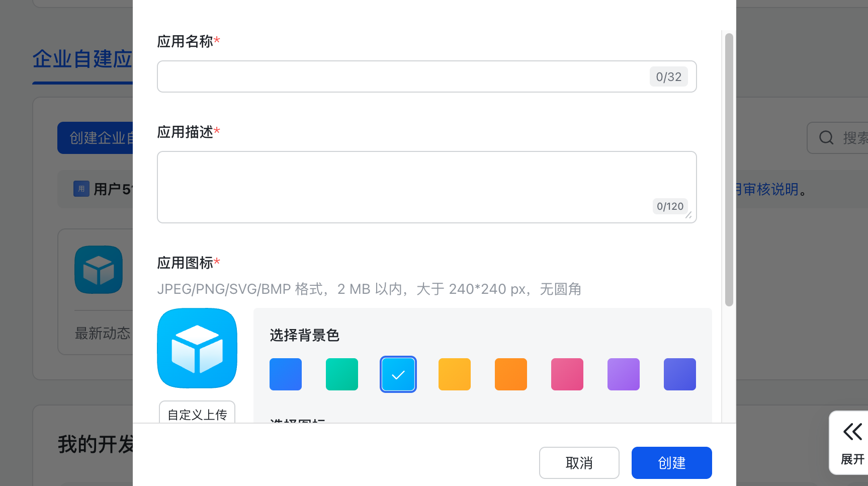Click the 取消 button

(x=579, y=463)
